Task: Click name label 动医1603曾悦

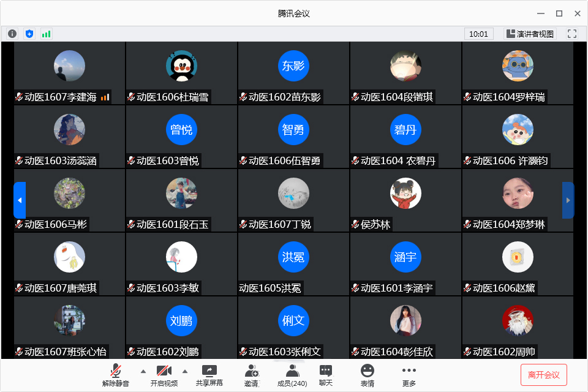Action: tap(168, 161)
